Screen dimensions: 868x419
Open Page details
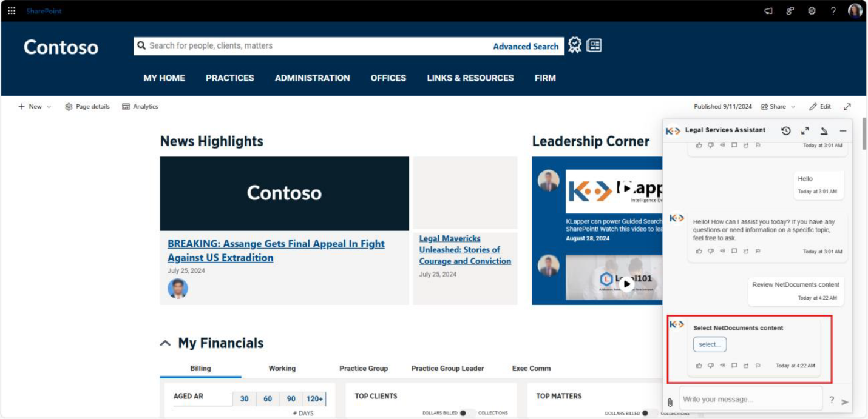tap(87, 107)
